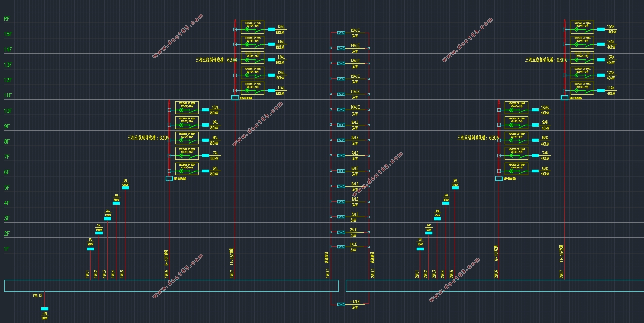
Task: Select the 1WLE1 emergency feeder label
Action: [x=328, y=273]
